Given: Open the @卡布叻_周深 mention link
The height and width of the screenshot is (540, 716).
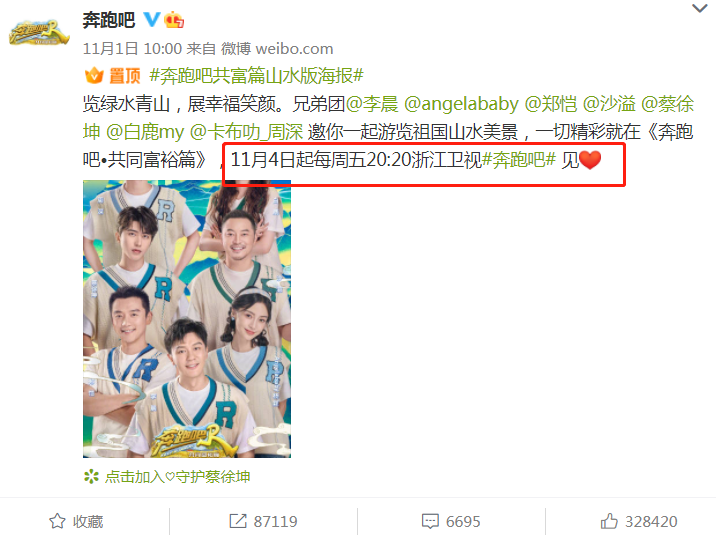Looking at the screenshot, I should pyautogui.click(x=246, y=132).
